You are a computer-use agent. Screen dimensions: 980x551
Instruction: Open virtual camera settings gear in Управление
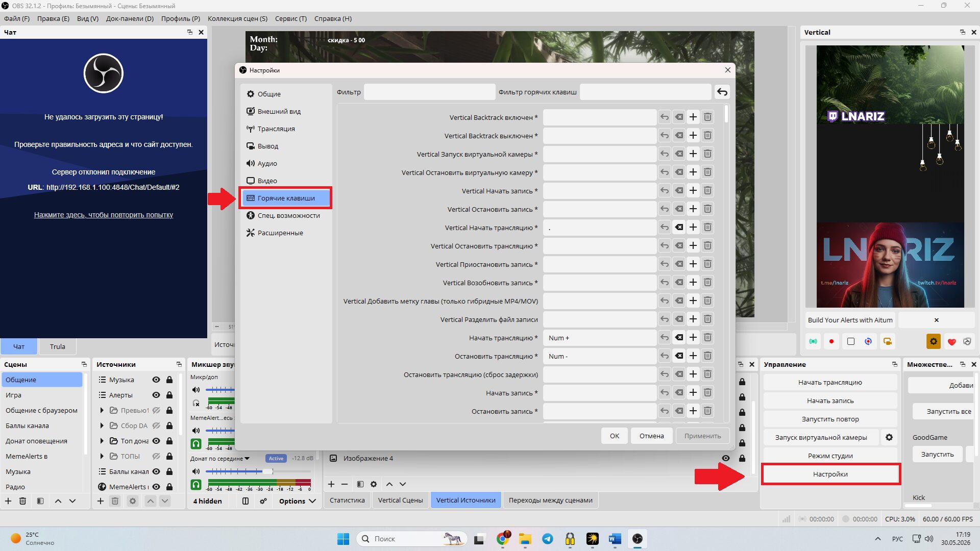pos(889,437)
